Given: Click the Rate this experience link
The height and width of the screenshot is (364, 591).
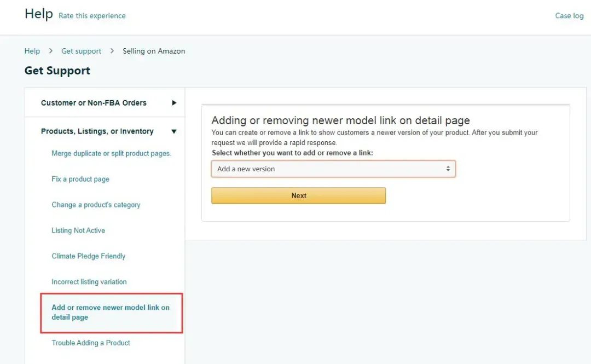Looking at the screenshot, I should click(92, 16).
